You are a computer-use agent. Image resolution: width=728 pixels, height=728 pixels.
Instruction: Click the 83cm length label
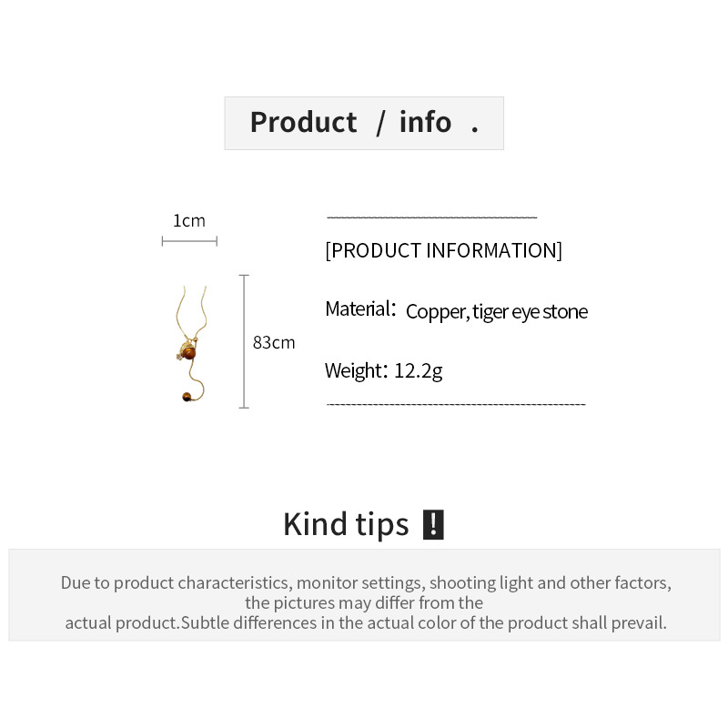point(274,343)
